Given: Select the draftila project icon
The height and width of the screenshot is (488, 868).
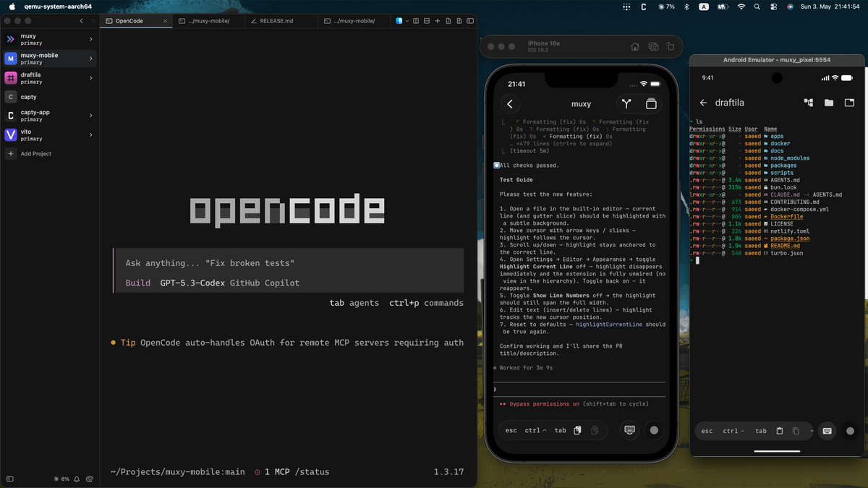Looking at the screenshot, I should [x=11, y=78].
